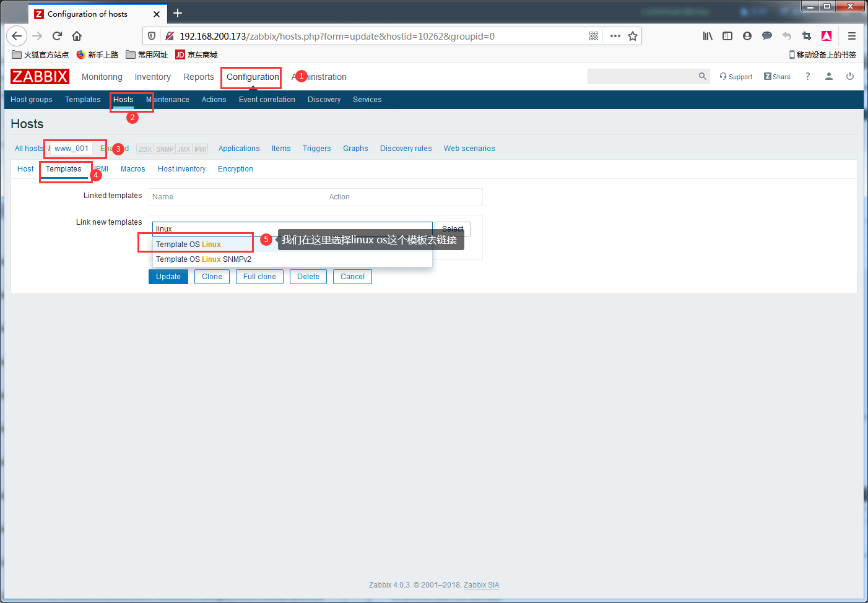Open the Services submenu

(367, 100)
